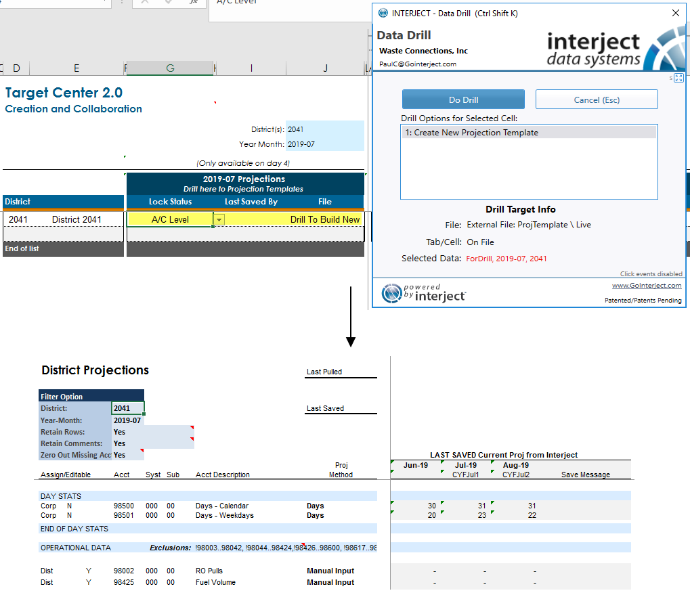The width and height of the screenshot is (690, 616).
Task: Select column G header
Action: click(x=171, y=68)
